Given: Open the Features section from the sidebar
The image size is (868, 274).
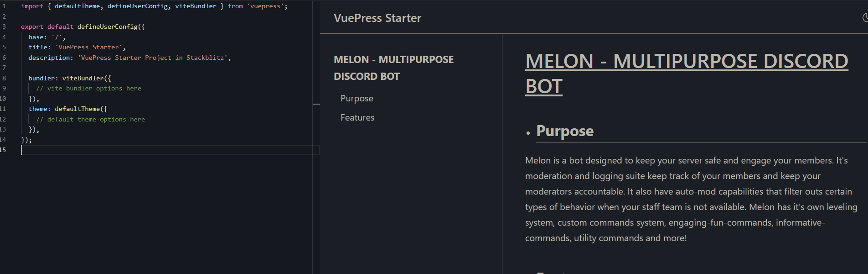Looking at the screenshot, I should (357, 117).
